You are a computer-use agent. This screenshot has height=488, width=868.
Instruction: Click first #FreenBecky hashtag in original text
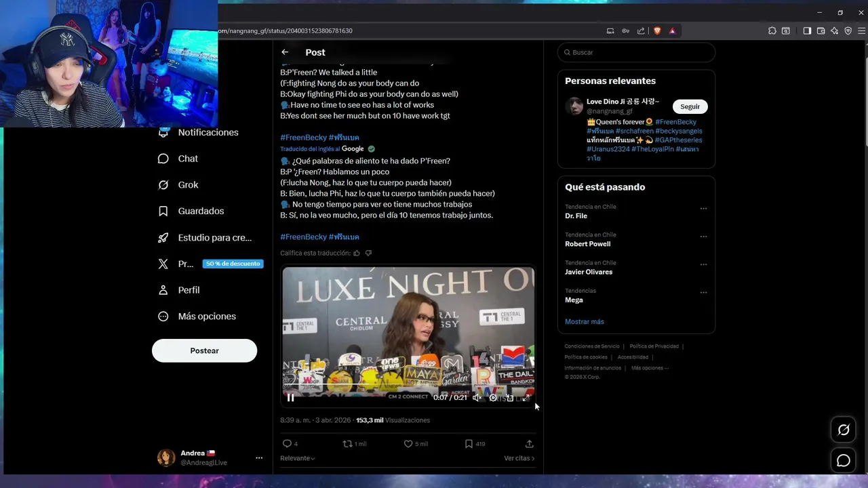(303, 138)
